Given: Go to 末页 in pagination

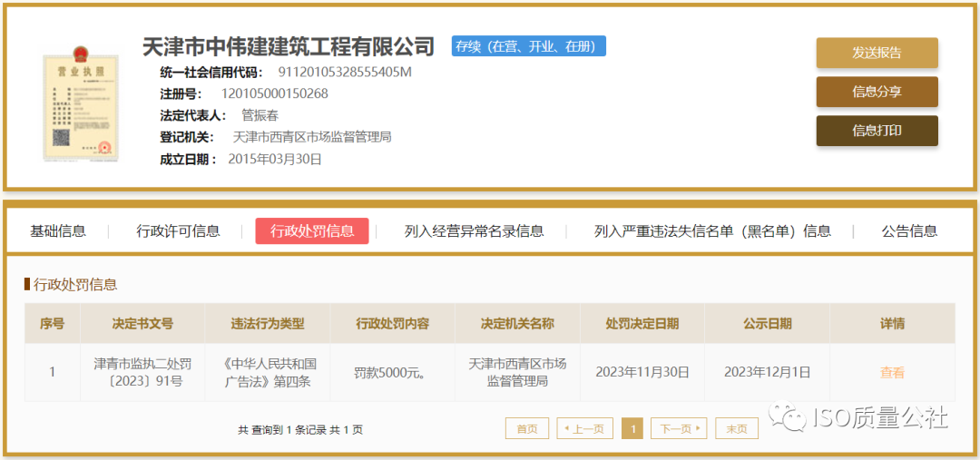Looking at the screenshot, I should click(737, 429).
